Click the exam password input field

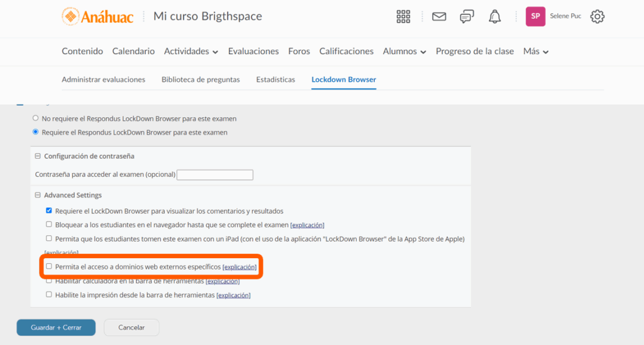pyautogui.click(x=214, y=174)
